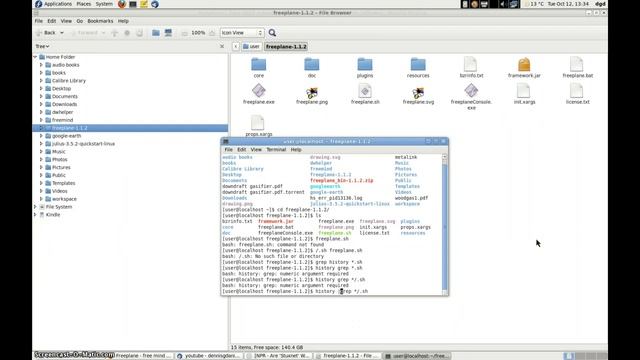
Task: Click the volume icon in system tray
Action: pyautogui.click(x=502, y=4)
